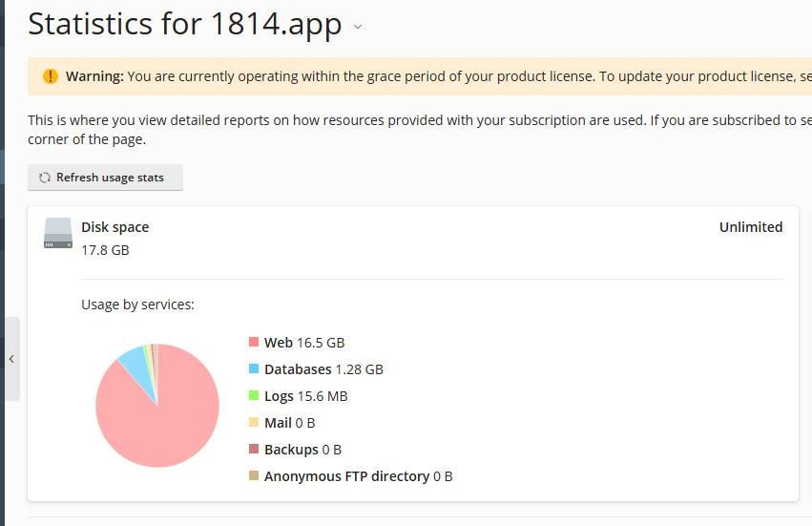The image size is (812, 526).
Task: Click the Statistics for 1814.app page title
Action: point(184,25)
